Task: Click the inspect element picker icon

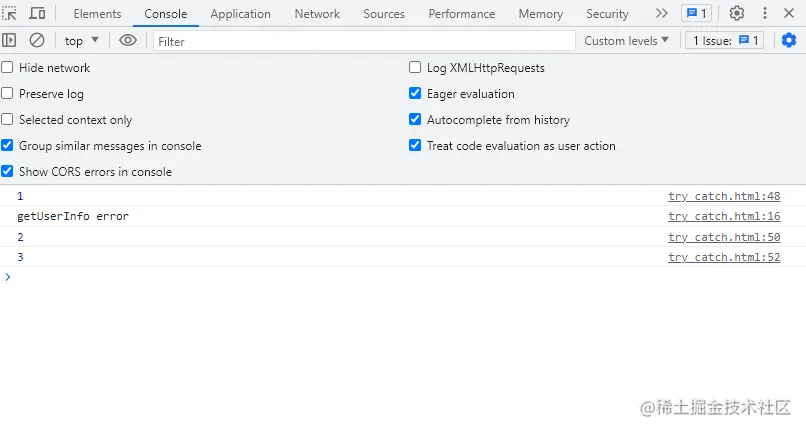Action: 10,14
